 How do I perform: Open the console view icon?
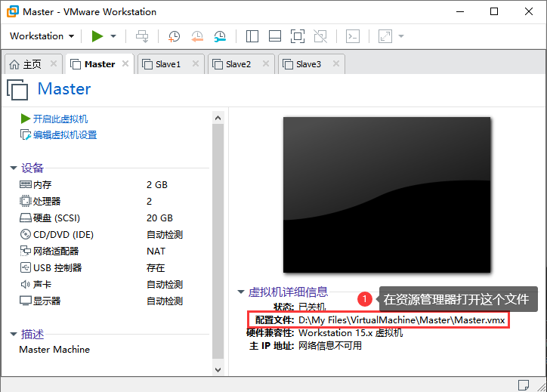353,36
